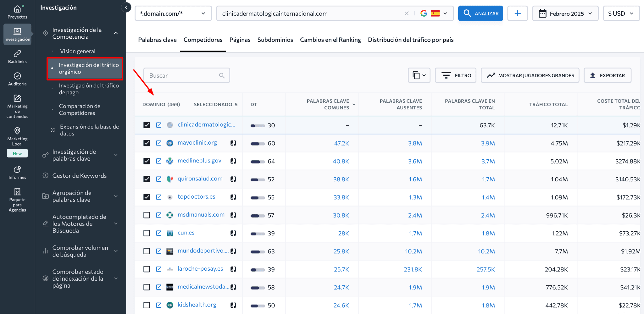Collapse Investigación de la Competencia section
The width and height of the screenshot is (644, 314).
(116, 33)
